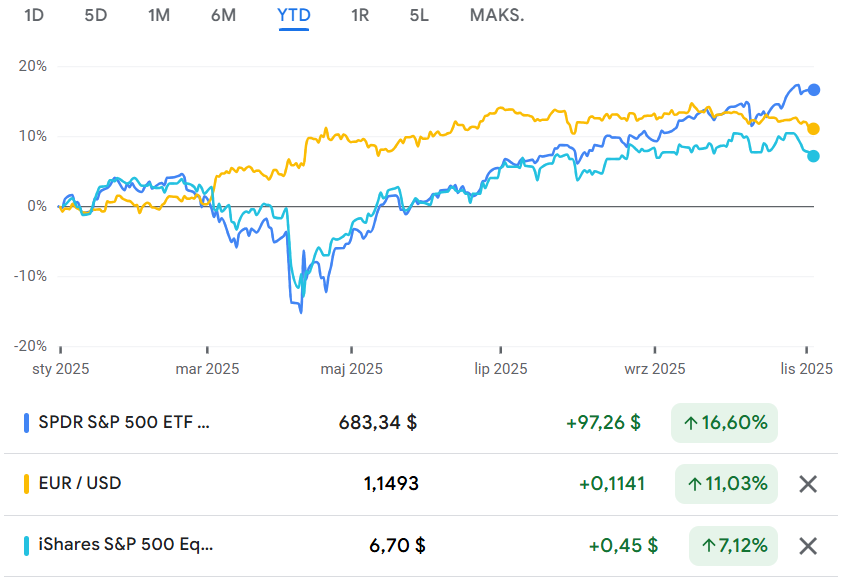This screenshot has width=860, height=579.
Task: Click the 11,03% change badge
Action: pyautogui.click(x=726, y=484)
